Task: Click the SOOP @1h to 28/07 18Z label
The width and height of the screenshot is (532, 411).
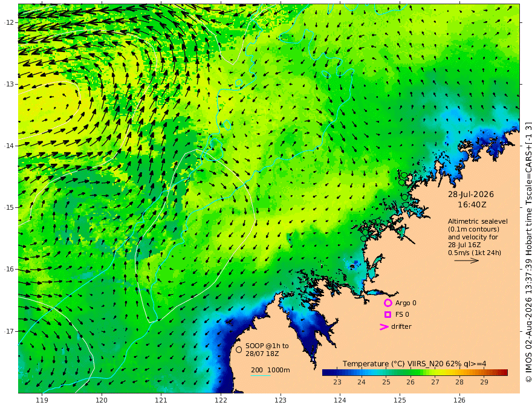Action: (267, 349)
